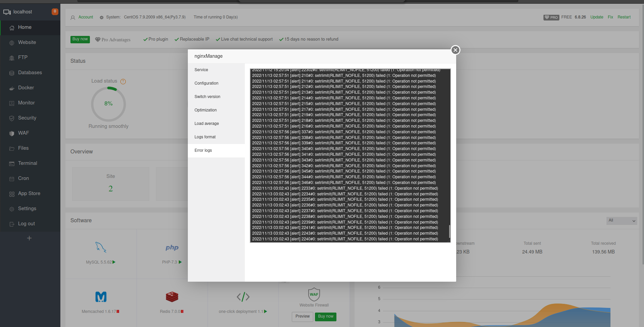Click the error log scrollbar thumb

point(449,231)
